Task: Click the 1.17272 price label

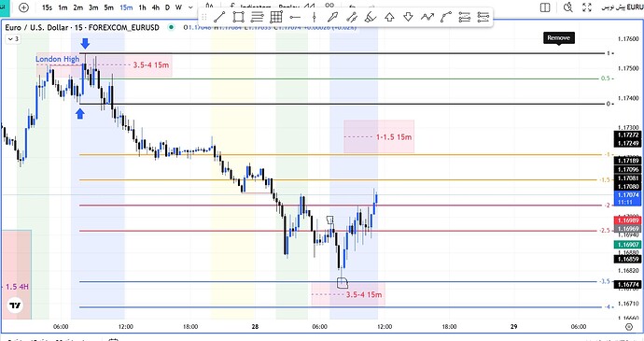Action: pos(628,135)
